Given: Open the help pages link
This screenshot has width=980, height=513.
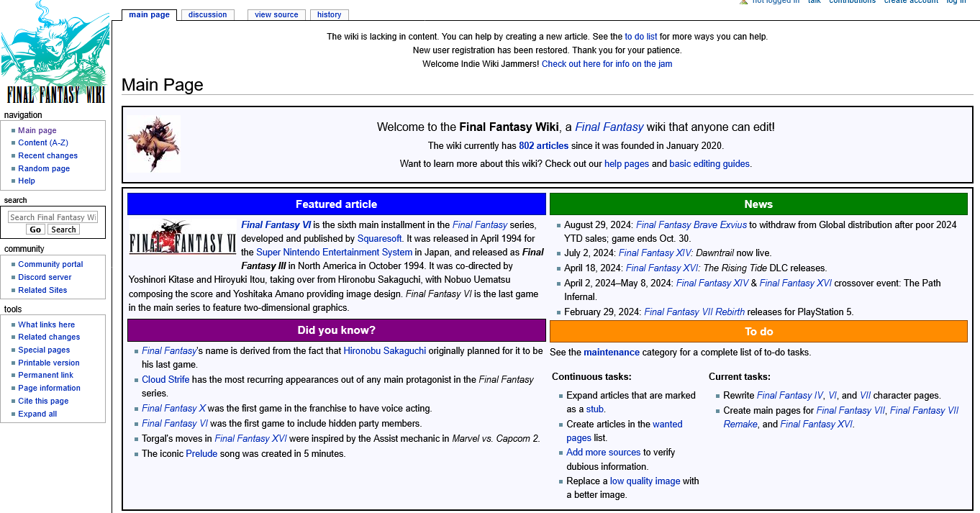Looking at the screenshot, I should pyautogui.click(x=627, y=164).
